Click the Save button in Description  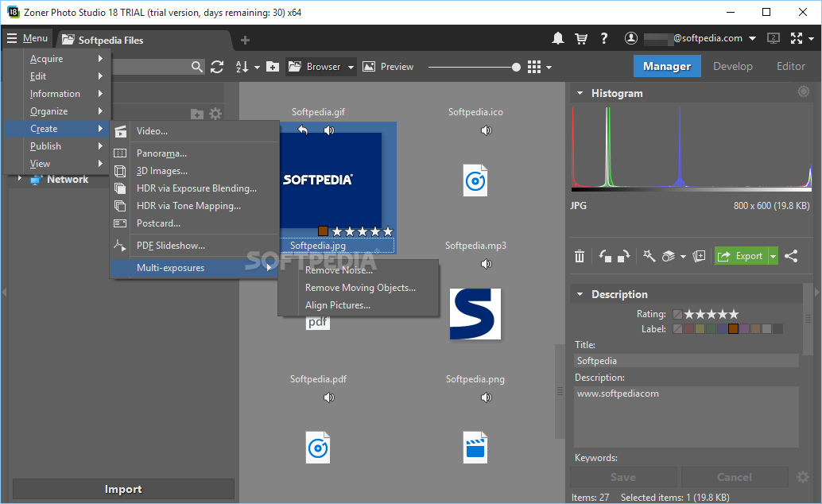[623, 477]
